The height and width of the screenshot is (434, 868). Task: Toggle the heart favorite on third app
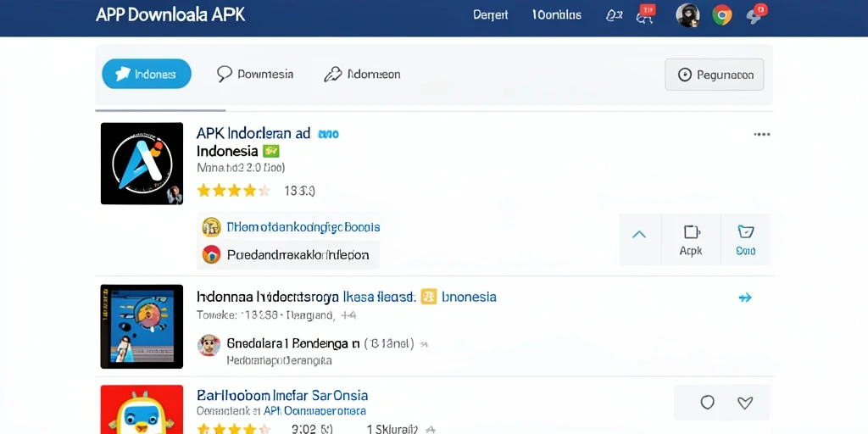pyautogui.click(x=745, y=403)
